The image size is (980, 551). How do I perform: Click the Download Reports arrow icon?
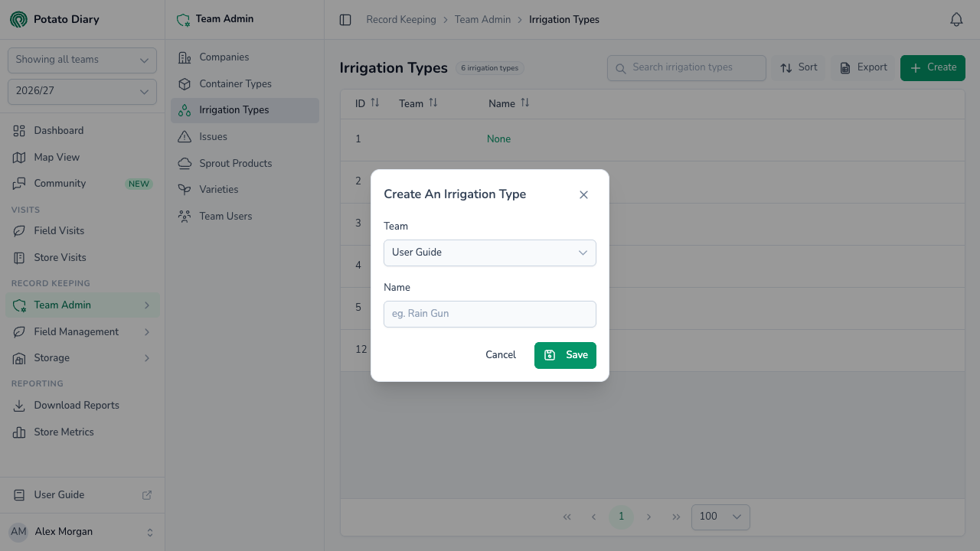coord(19,406)
